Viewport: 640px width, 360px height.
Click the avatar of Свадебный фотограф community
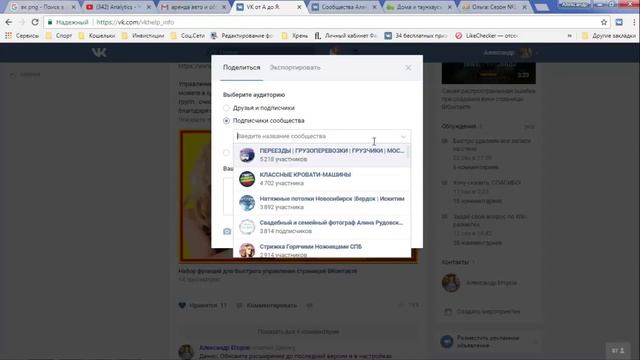pos(247,227)
